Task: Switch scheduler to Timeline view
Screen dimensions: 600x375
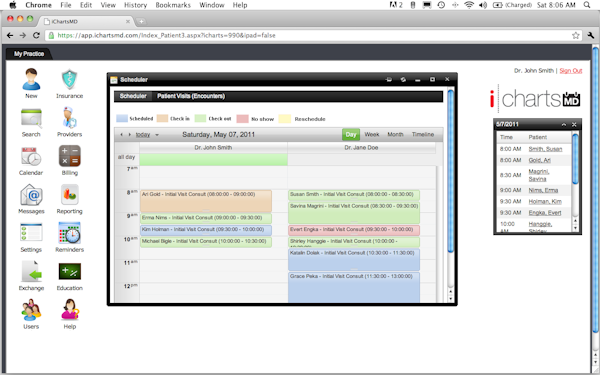Action: pyautogui.click(x=423, y=134)
